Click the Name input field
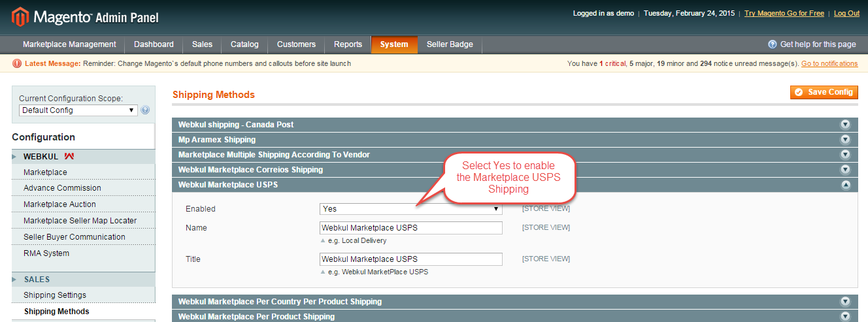Viewport: 868px width, 322px height. (411, 228)
